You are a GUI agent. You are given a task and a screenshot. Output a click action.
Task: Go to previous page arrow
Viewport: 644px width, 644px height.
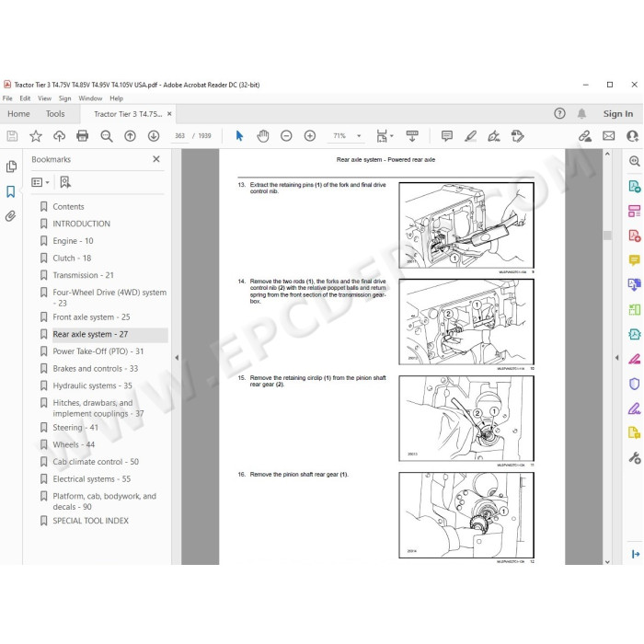[130, 136]
